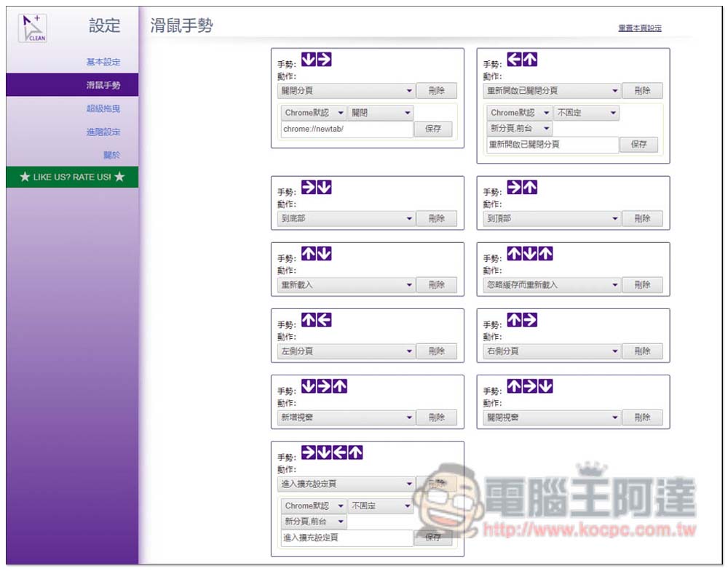Click the up arrow in the 重新開啟已關閉分頁 gesture
The image size is (728, 571).
pyautogui.click(x=530, y=60)
